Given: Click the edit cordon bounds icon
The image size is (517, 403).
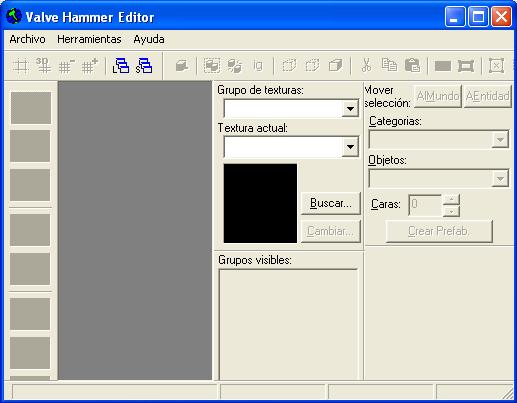Looking at the screenshot, I should 466,66.
